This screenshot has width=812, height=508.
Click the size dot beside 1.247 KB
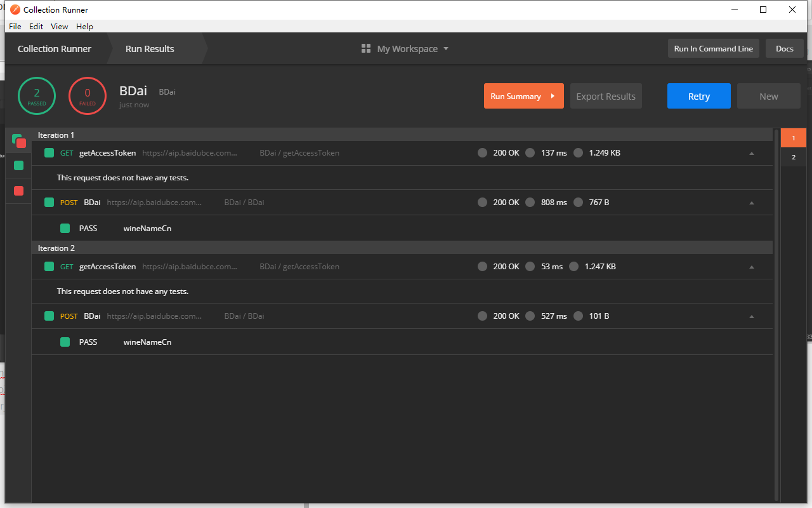[x=573, y=267]
